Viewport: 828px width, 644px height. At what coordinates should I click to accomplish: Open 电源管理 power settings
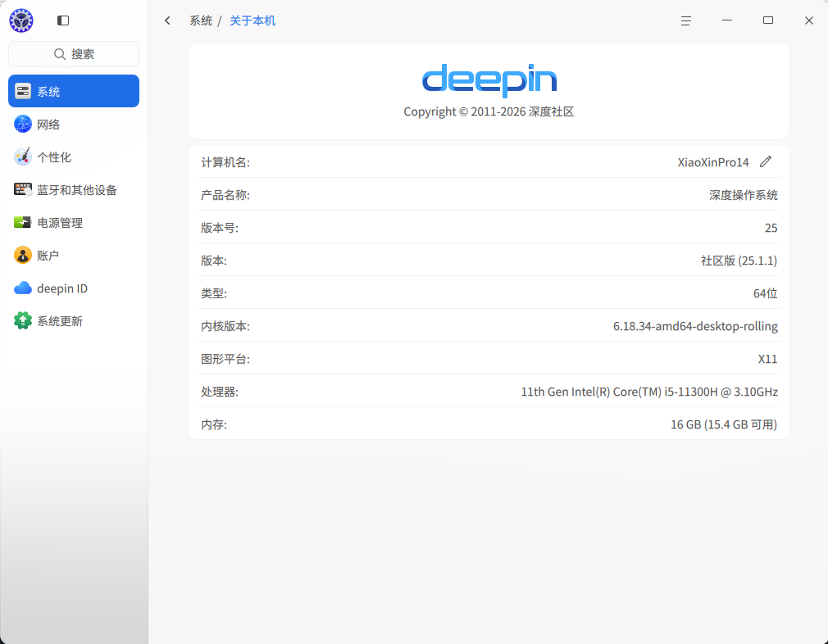[74, 222]
